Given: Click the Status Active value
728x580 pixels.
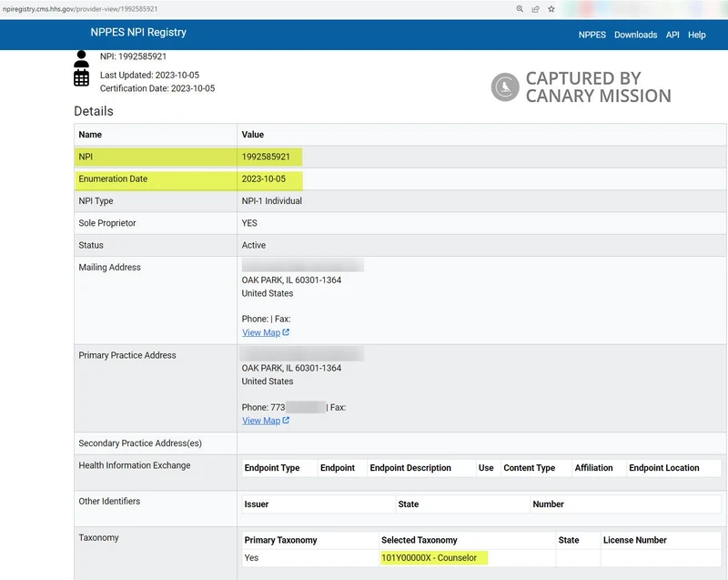Looking at the screenshot, I should 254,245.
